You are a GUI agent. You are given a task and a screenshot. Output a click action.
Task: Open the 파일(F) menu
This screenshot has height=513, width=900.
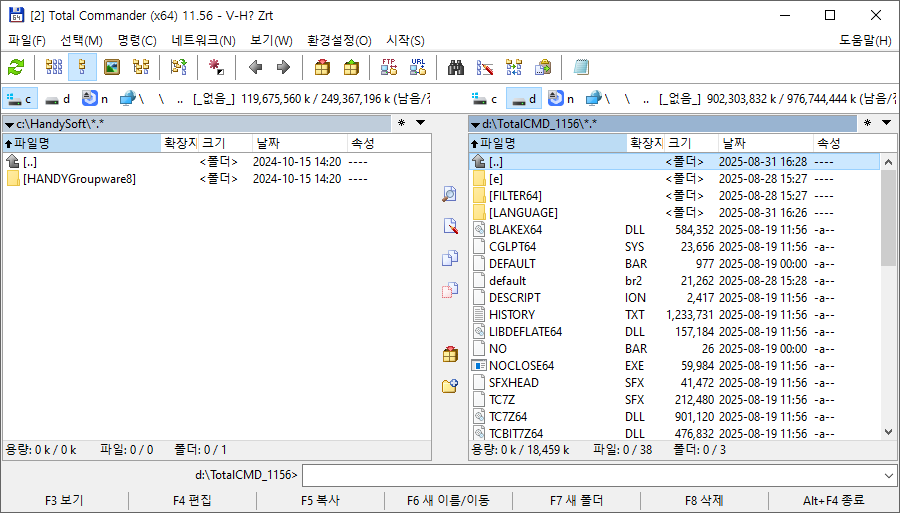[27, 41]
